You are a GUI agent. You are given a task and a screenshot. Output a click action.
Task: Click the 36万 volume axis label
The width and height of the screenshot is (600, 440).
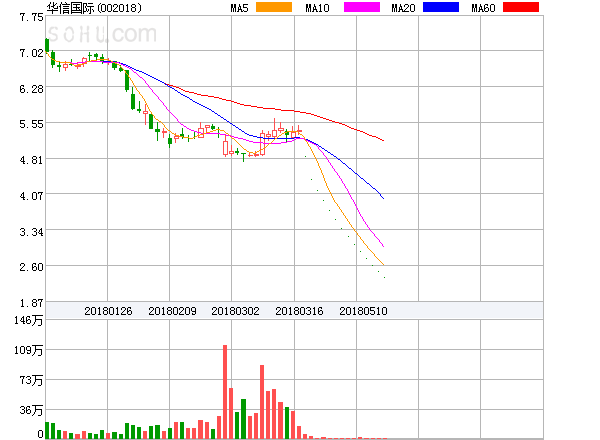click(x=31, y=411)
